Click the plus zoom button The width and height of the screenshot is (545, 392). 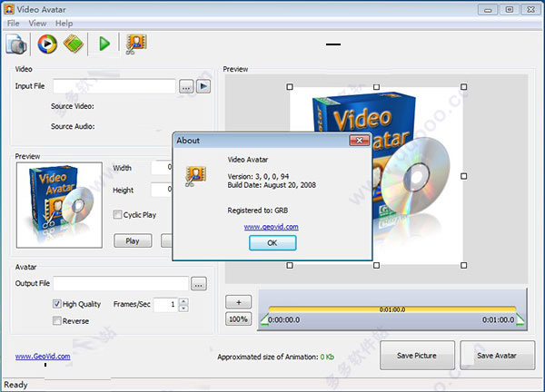[238, 302]
